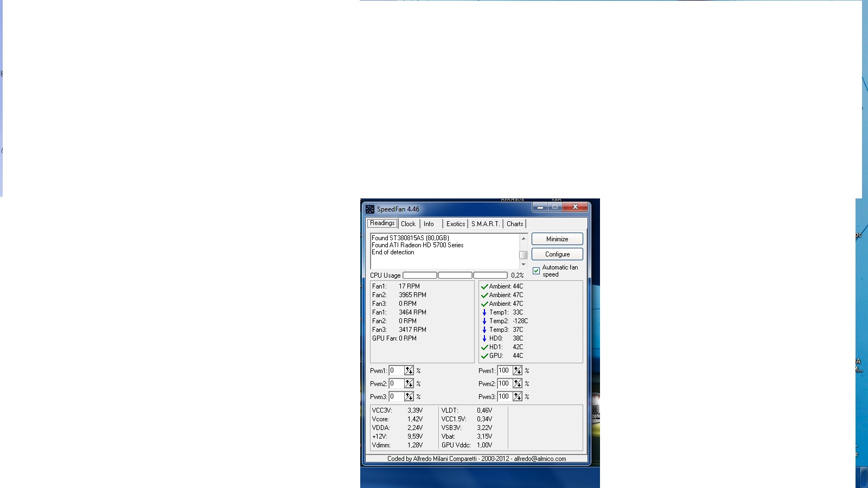This screenshot has height=488, width=868.
Task: Click the blue arrow icon next to HD0
Action: click(x=484, y=338)
